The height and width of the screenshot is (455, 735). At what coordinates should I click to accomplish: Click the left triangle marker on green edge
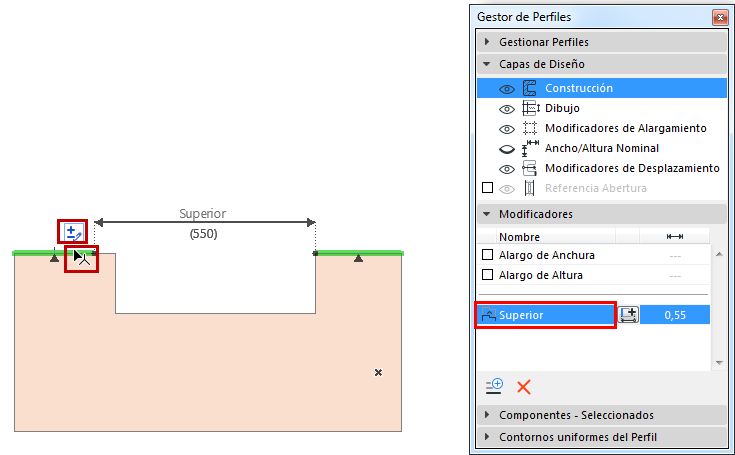click(54, 258)
